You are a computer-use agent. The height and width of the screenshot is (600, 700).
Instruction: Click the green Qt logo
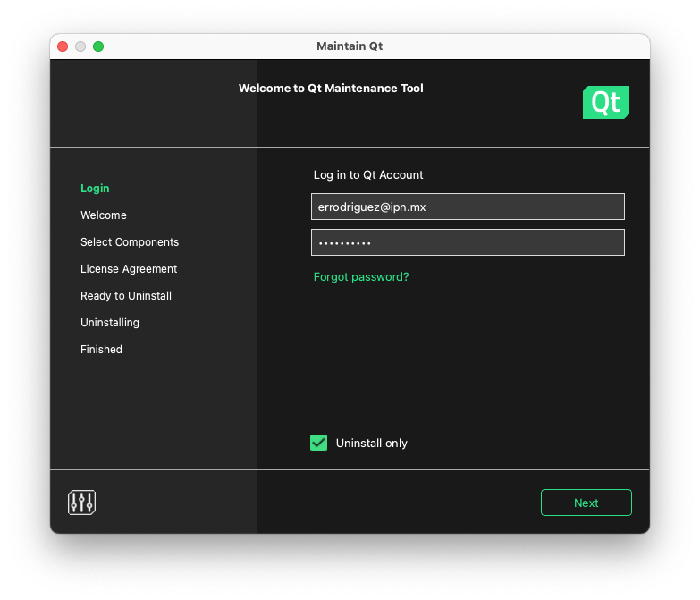[605, 103]
